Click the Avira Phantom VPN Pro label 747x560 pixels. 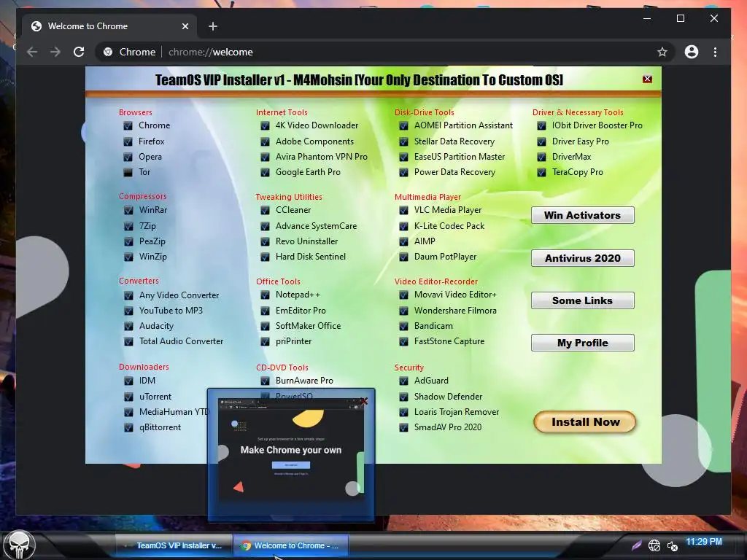(321, 157)
